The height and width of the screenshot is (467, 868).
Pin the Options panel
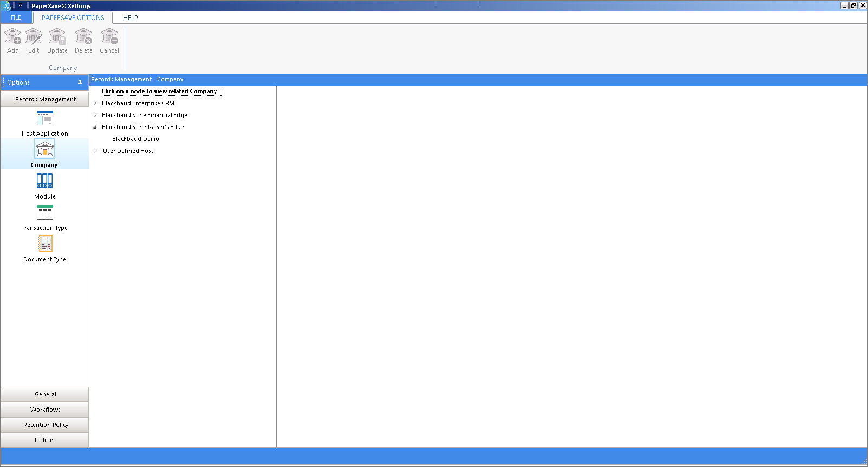pyautogui.click(x=80, y=82)
